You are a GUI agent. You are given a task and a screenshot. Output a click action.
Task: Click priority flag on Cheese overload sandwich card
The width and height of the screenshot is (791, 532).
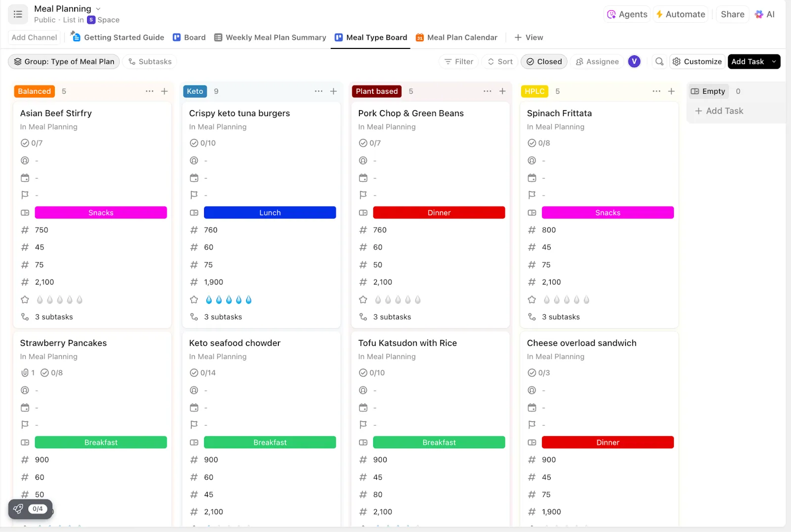pyautogui.click(x=532, y=425)
